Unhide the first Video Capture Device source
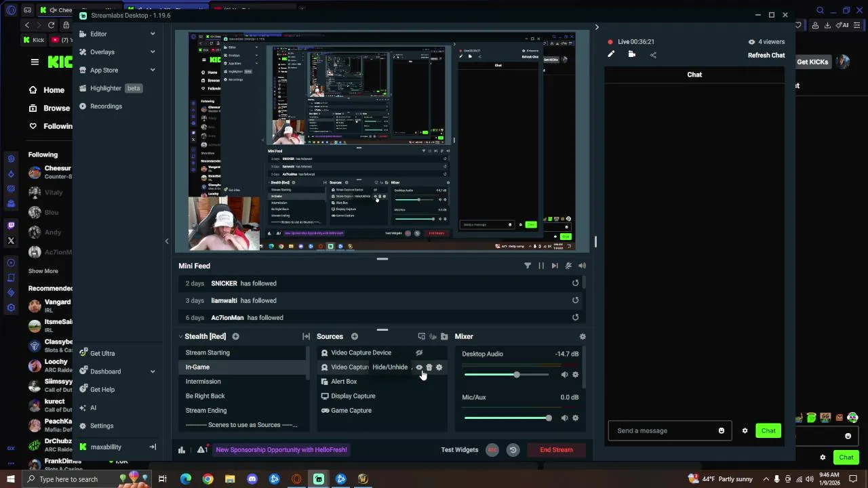 [419, 352]
